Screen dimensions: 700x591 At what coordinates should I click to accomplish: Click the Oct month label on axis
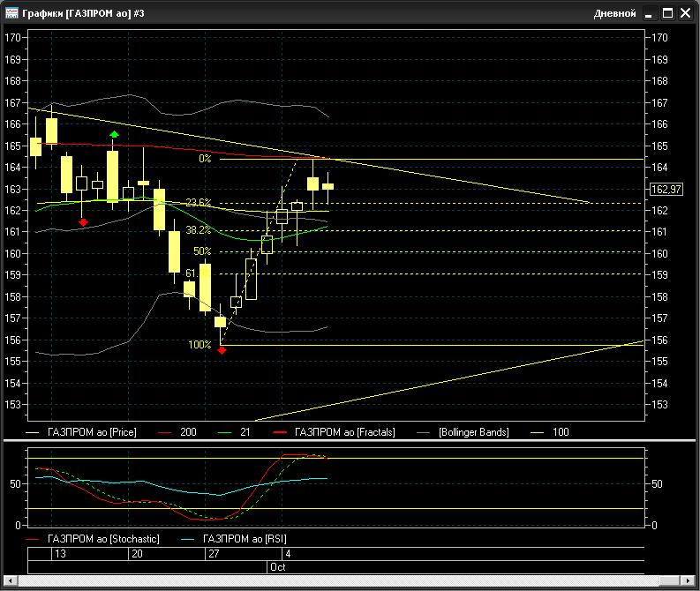[278, 567]
